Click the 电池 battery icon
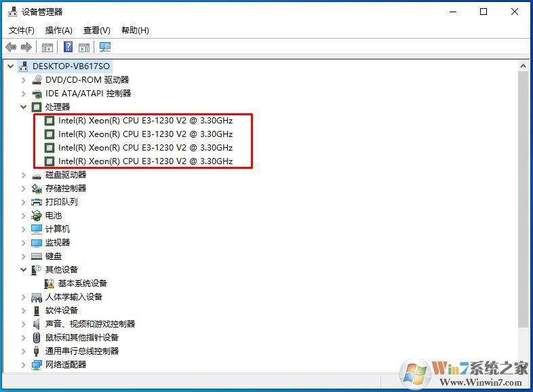This screenshot has height=392, width=533. point(37,216)
